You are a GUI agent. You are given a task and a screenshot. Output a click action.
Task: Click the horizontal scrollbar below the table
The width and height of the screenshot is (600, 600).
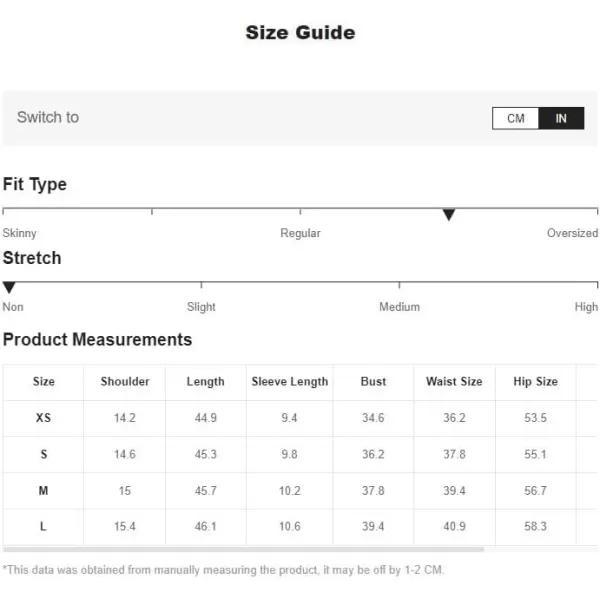pyautogui.click(x=243, y=549)
